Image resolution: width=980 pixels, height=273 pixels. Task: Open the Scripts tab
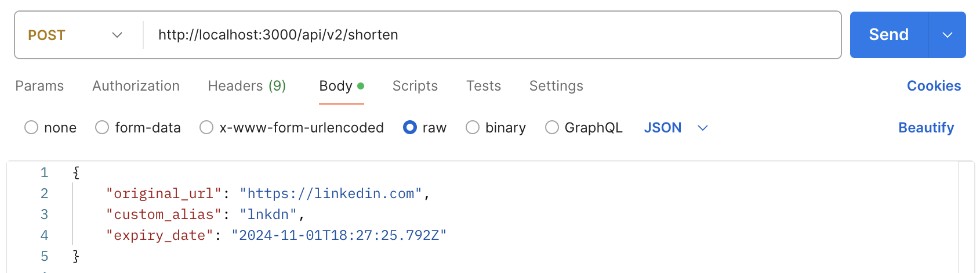coord(415,86)
